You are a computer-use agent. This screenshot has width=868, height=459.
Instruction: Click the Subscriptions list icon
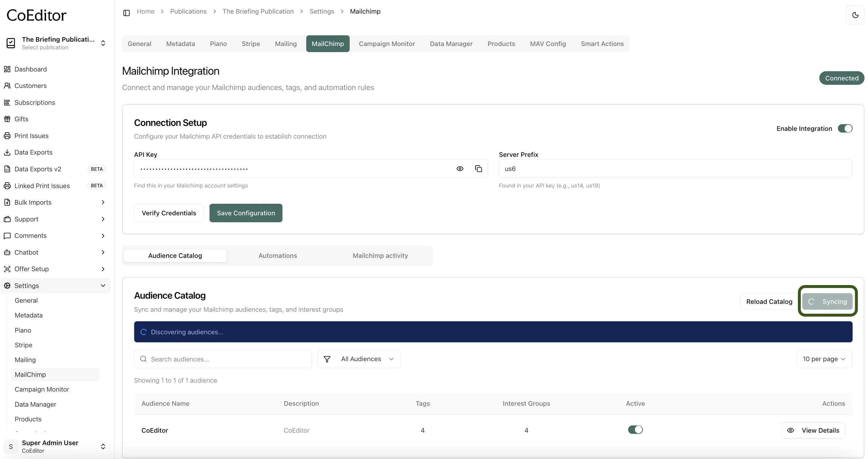7,102
